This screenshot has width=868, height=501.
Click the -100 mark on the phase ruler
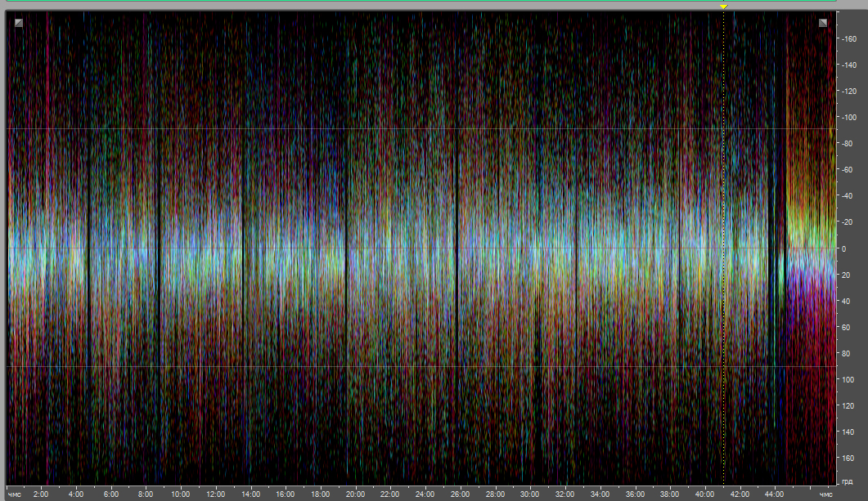(x=848, y=117)
